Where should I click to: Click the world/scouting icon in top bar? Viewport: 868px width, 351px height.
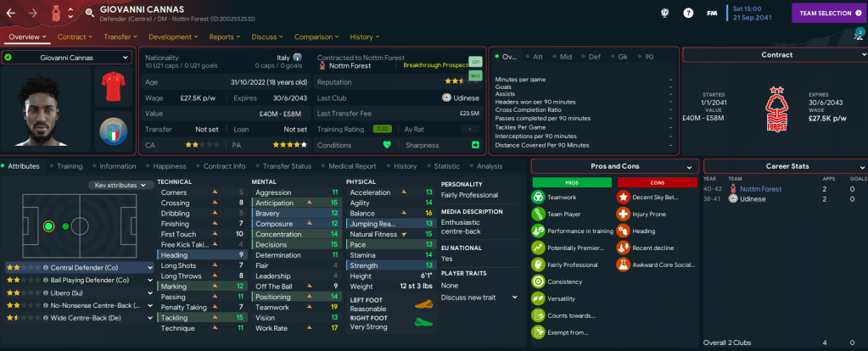pos(665,13)
